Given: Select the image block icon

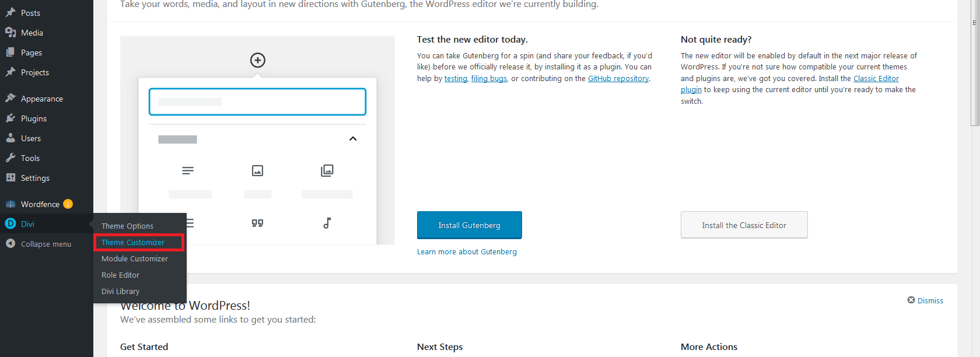Looking at the screenshot, I should pyautogui.click(x=257, y=170).
